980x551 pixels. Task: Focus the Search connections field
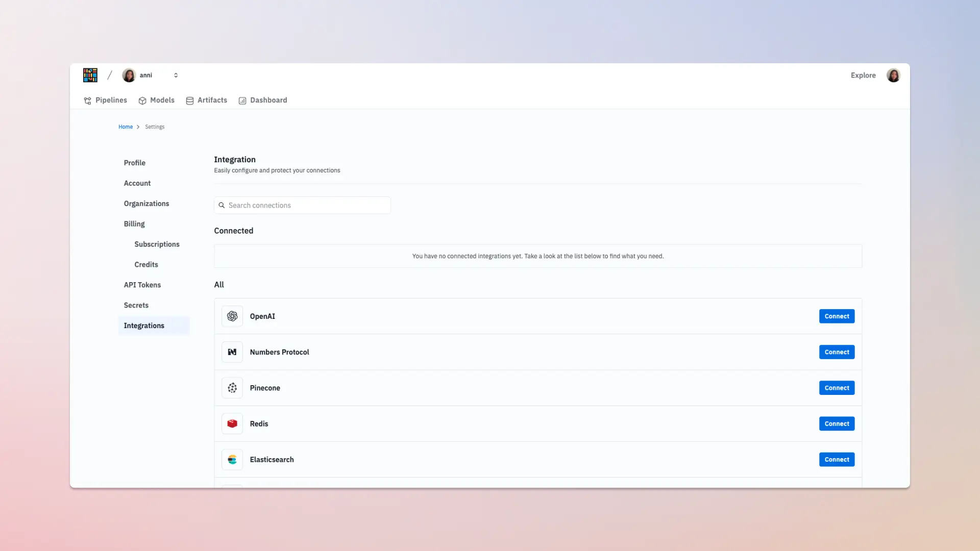click(302, 205)
